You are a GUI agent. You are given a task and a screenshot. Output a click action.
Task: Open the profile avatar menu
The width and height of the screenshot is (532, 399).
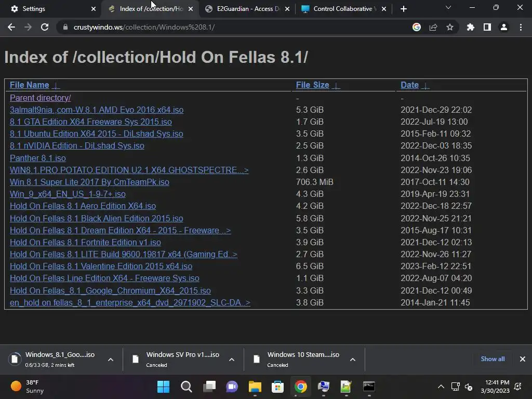pyautogui.click(x=504, y=27)
